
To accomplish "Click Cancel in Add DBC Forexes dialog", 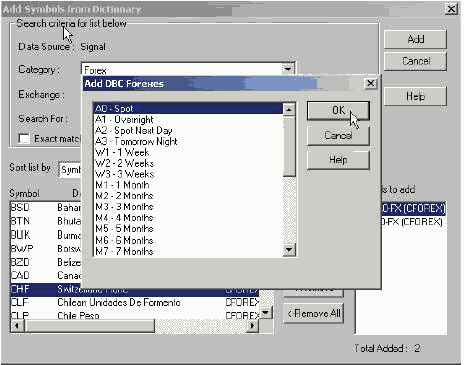I will [338, 135].
